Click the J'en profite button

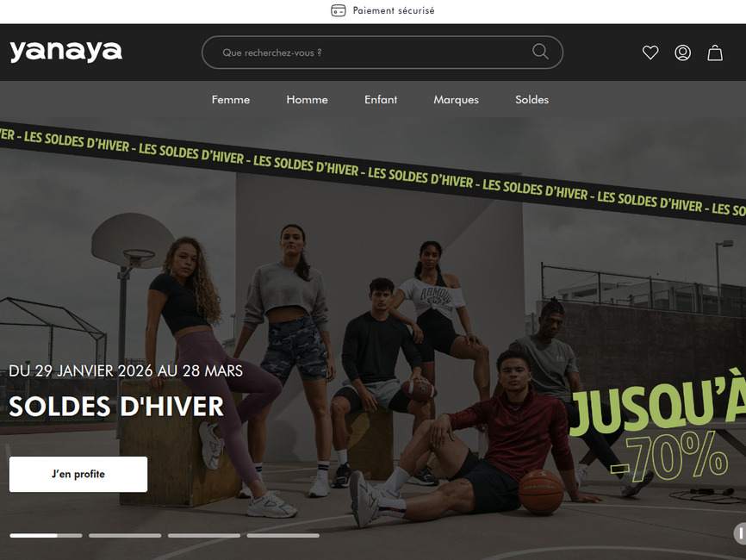[78, 473]
